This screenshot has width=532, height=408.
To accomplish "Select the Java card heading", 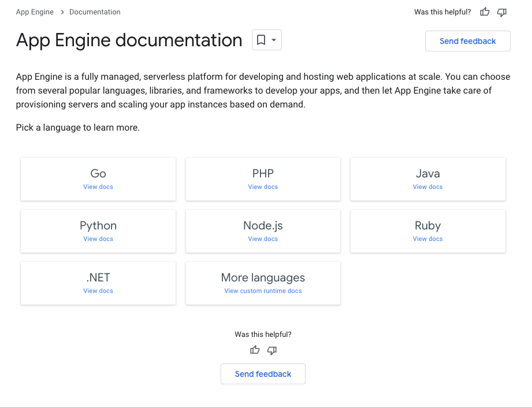I will [427, 173].
